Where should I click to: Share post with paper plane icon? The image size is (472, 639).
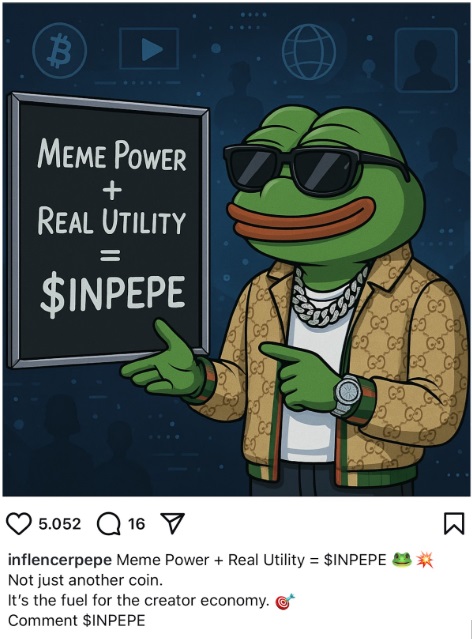[173, 523]
